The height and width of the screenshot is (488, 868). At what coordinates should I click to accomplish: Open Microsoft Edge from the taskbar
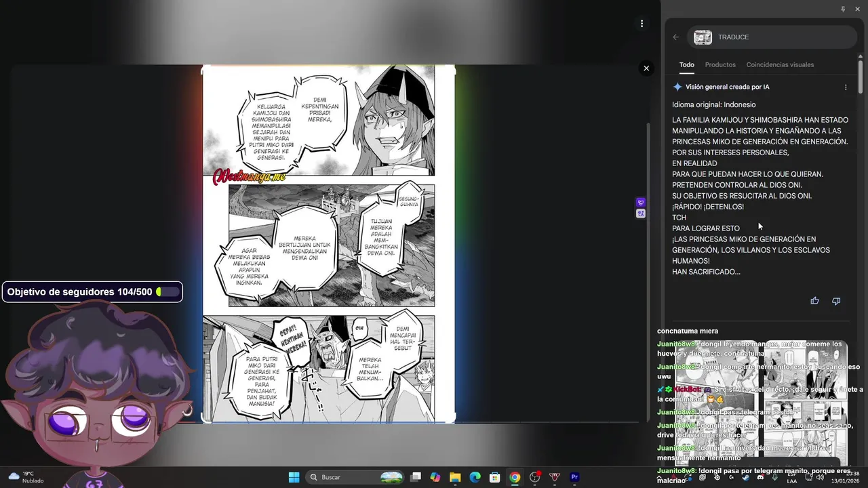[475, 477]
